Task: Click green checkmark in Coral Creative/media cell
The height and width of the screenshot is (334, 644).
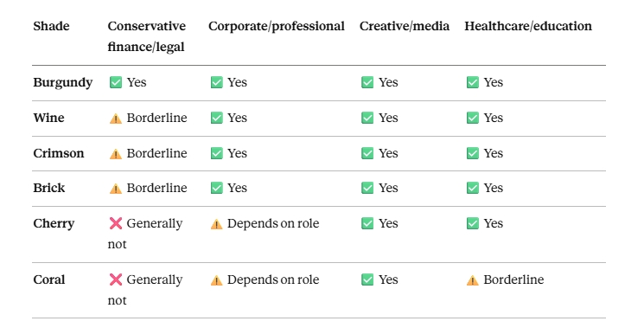Action: (367, 279)
